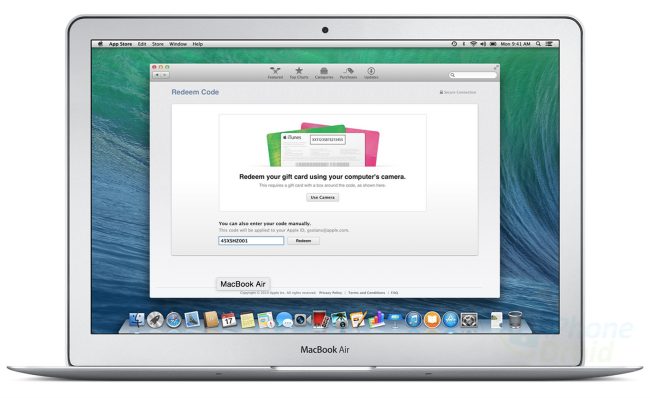
Task: Open Terms and Conditions footer link
Action: [x=366, y=293]
